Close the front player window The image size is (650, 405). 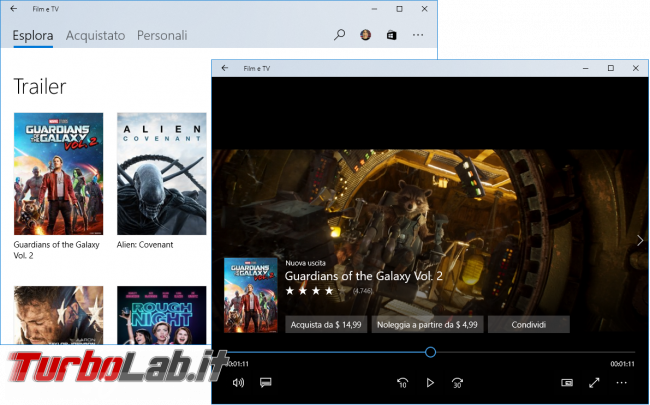click(635, 68)
